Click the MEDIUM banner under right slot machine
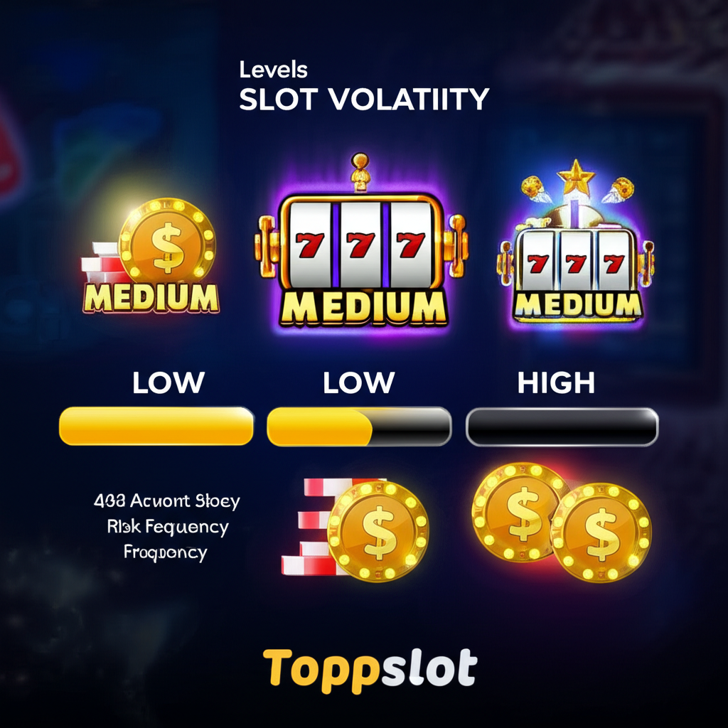728x728 pixels. 578,306
